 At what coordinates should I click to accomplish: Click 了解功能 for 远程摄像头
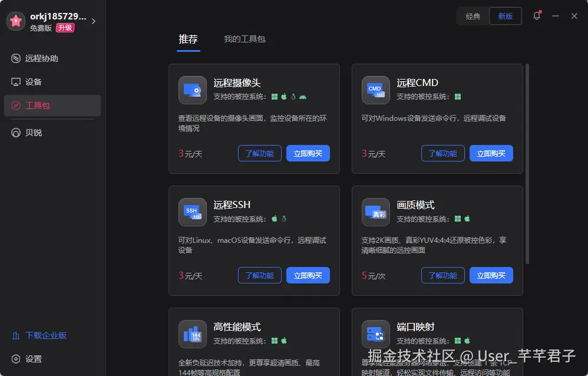260,153
